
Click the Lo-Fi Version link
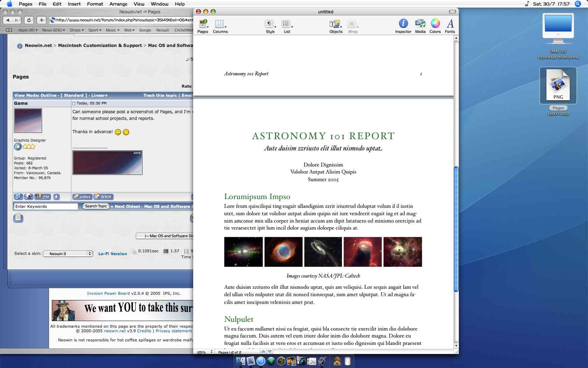click(112, 253)
